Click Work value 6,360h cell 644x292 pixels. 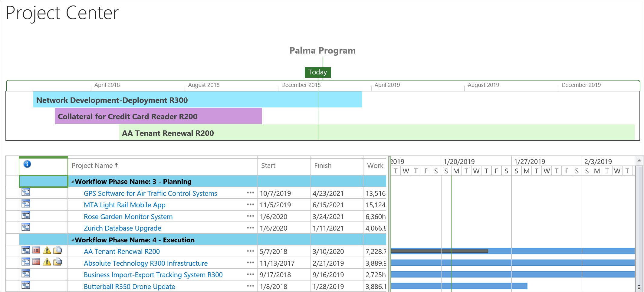(375, 217)
